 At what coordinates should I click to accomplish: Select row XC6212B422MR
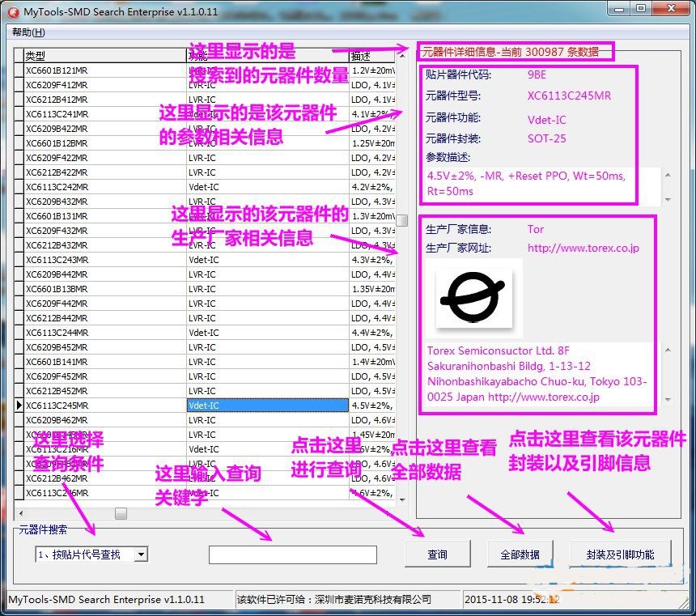pos(204,172)
